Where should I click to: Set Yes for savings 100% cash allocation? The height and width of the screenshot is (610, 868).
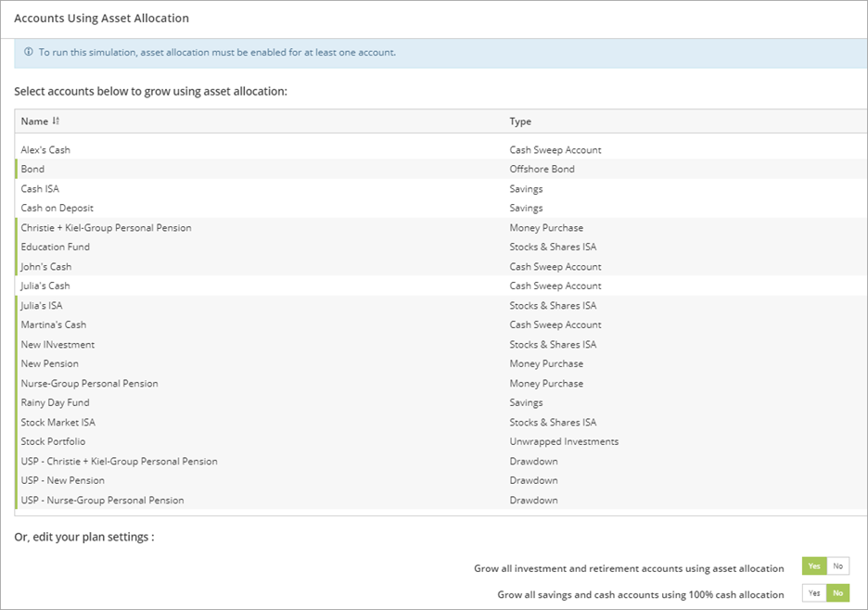click(x=814, y=593)
